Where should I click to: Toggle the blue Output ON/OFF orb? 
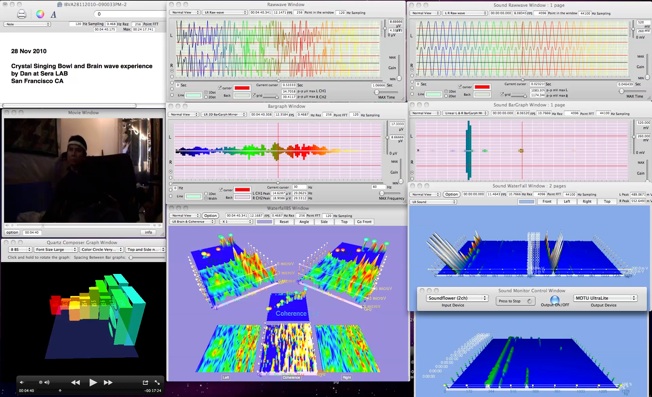tap(555, 299)
